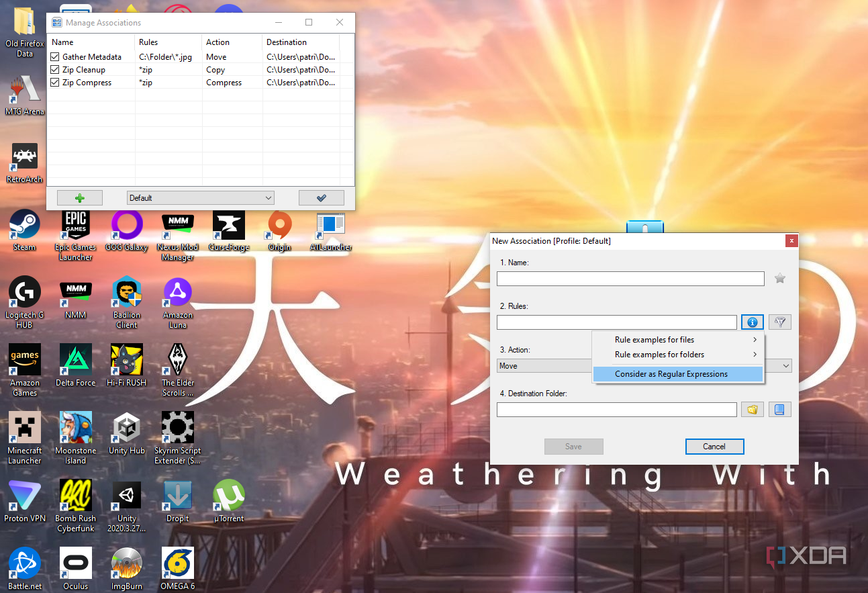The image size is (868, 593).
Task: Click the blue info button beside Rules
Action: [x=753, y=322]
